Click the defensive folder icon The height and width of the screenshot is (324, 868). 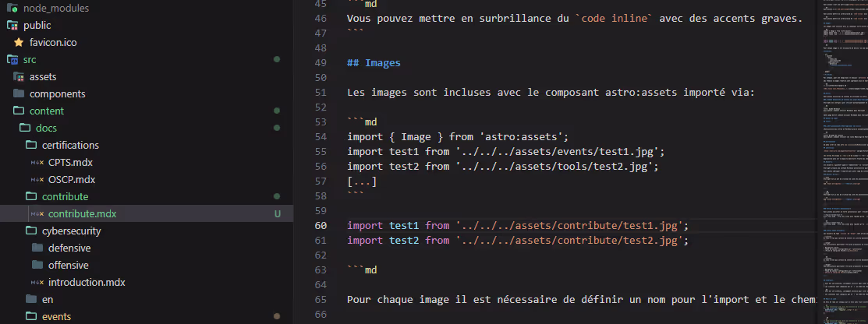[37, 248]
